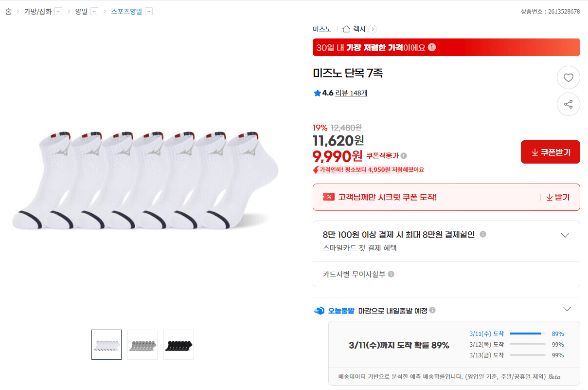Click the 렉시 brand home icon
Viewport: 588px width, 390px height.
(346, 29)
